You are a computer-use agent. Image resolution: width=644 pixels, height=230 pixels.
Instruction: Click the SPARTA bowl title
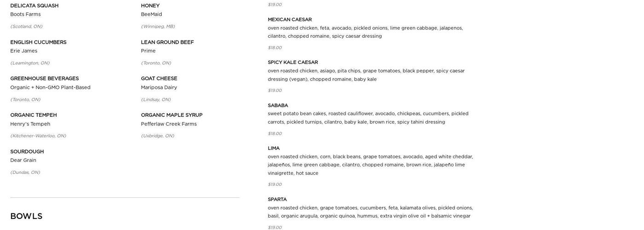pyautogui.click(x=277, y=200)
